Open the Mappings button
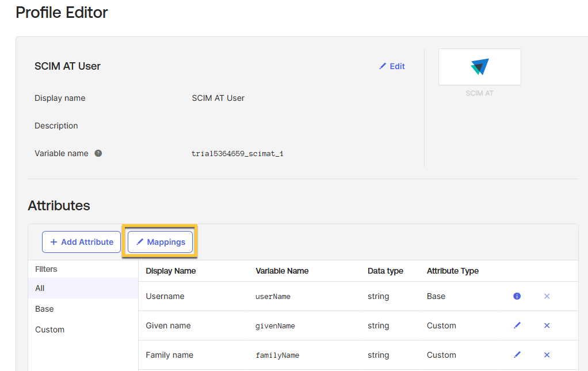 point(160,242)
